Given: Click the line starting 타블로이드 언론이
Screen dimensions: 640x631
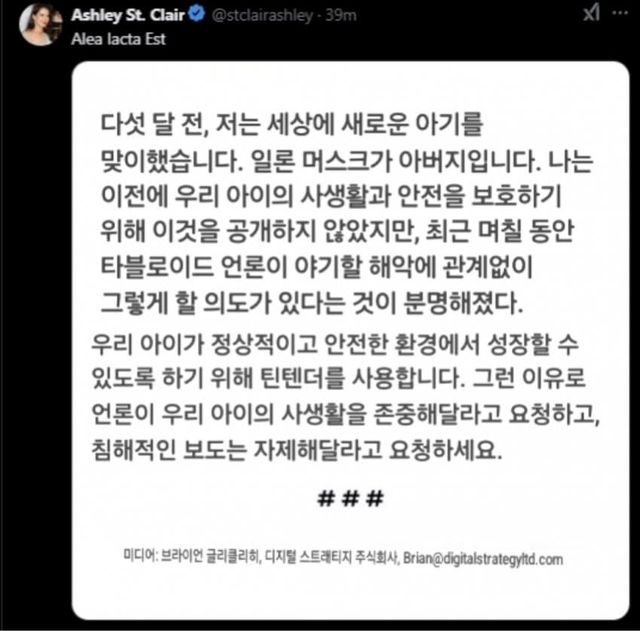Looking at the screenshot, I should [317, 267].
